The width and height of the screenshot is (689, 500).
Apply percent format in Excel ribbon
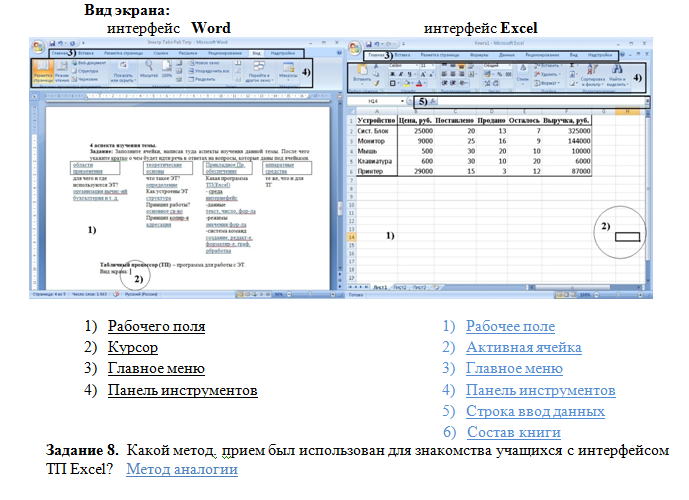499,74
